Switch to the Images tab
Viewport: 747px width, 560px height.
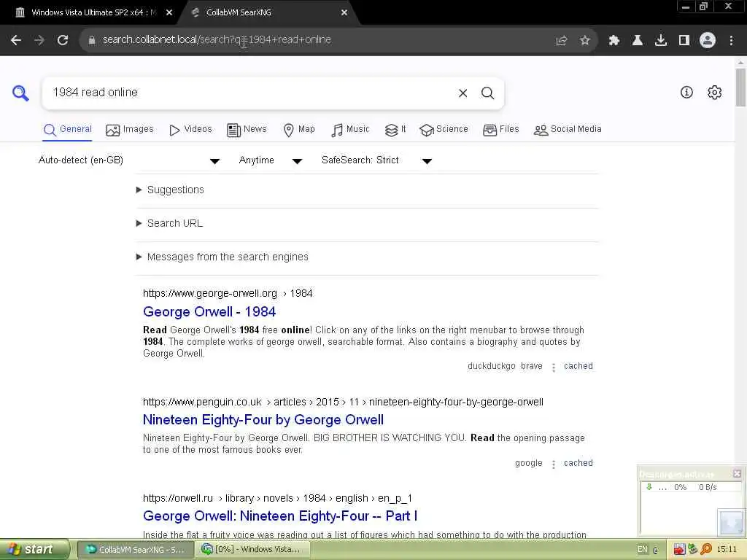(130, 130)
